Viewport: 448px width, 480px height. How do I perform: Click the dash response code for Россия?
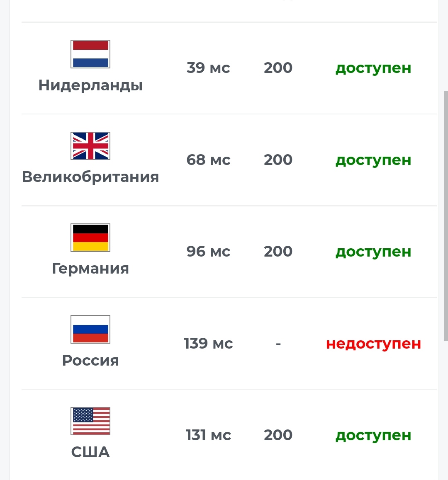[278, 344]
